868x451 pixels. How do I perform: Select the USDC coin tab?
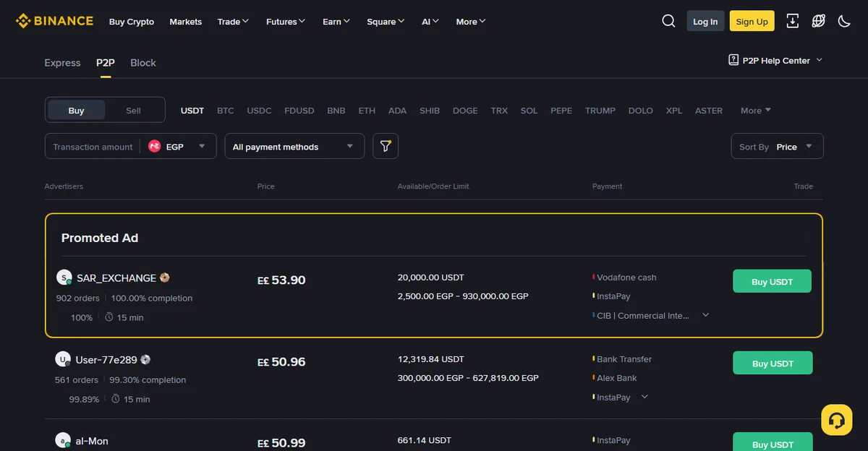coord(259,111)
